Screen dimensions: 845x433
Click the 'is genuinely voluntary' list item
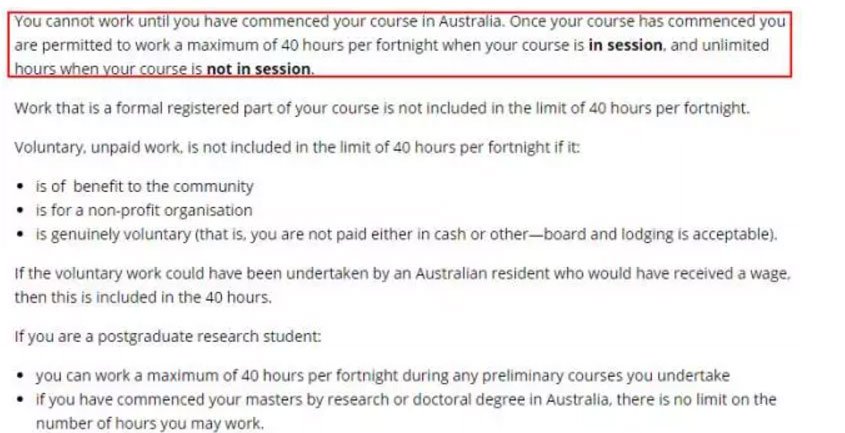coord(407,235)
